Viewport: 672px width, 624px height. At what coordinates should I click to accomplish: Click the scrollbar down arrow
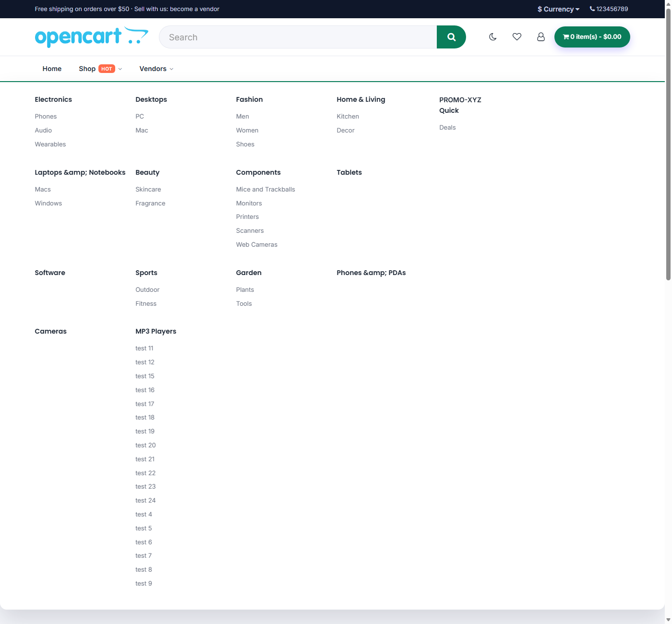(x=668, y=620)
